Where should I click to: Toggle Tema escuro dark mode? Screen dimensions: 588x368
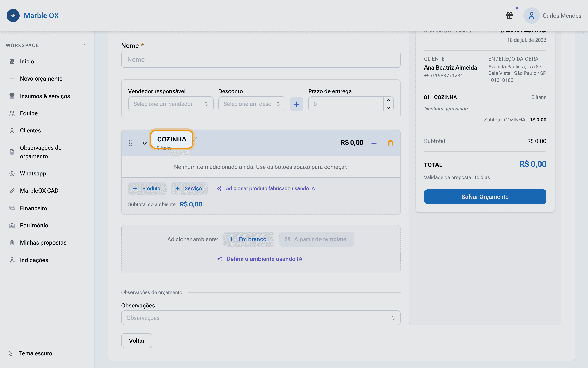click(x=31, y=353)
